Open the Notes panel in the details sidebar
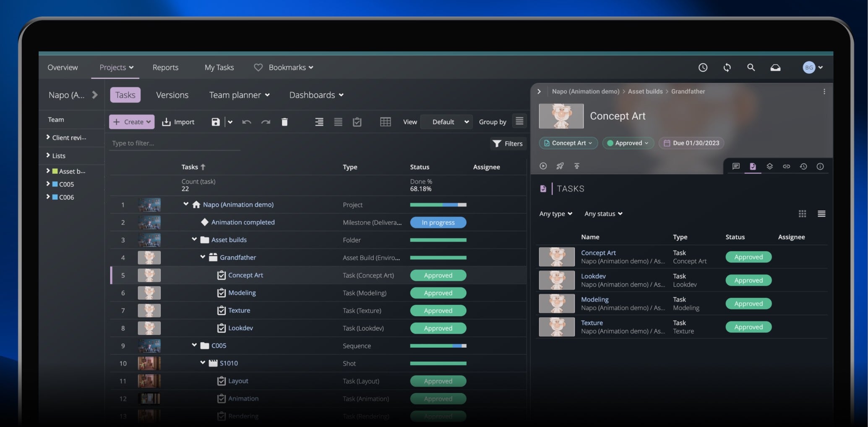868x427 pixels. 735,166
